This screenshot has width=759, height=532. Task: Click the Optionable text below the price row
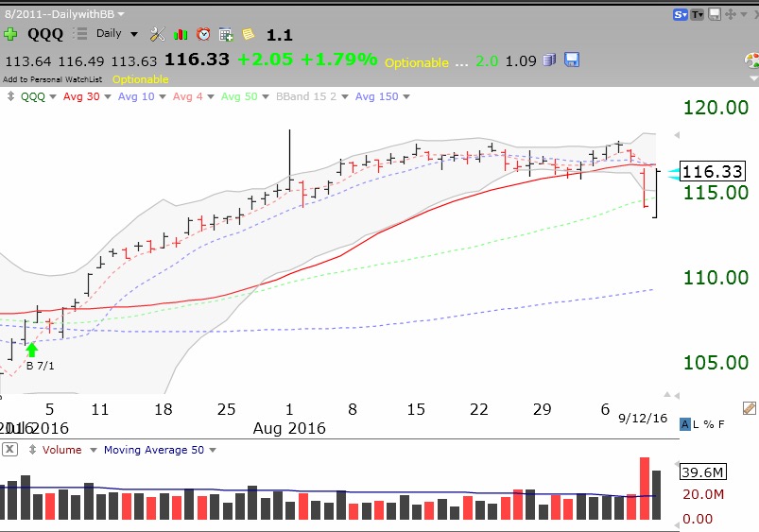tap(141, 79)
